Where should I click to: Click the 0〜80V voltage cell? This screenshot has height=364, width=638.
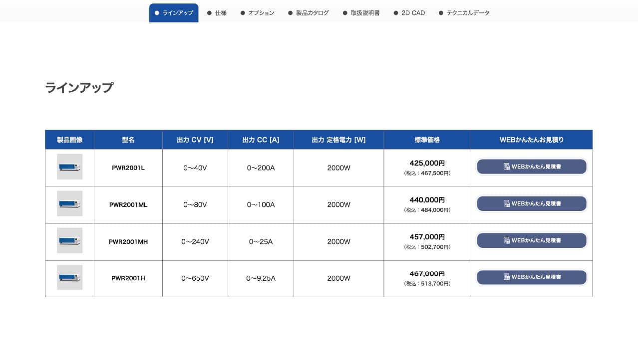tap(195, 205)
